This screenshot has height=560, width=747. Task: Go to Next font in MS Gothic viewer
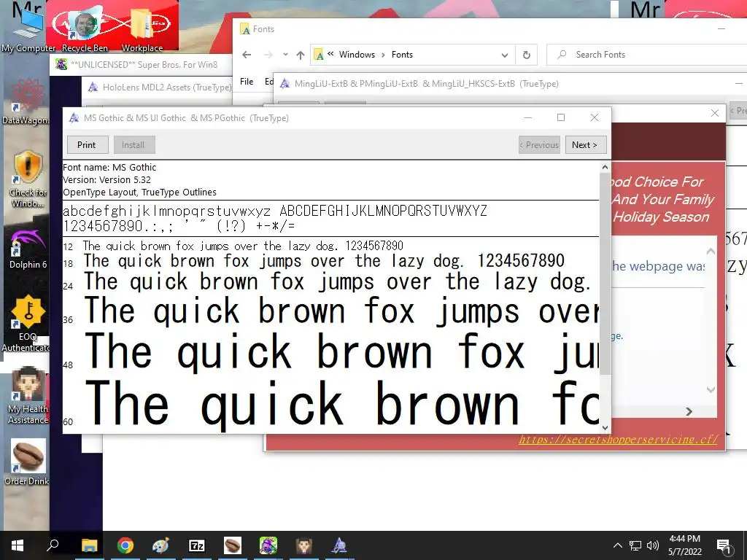pos(586,145)
